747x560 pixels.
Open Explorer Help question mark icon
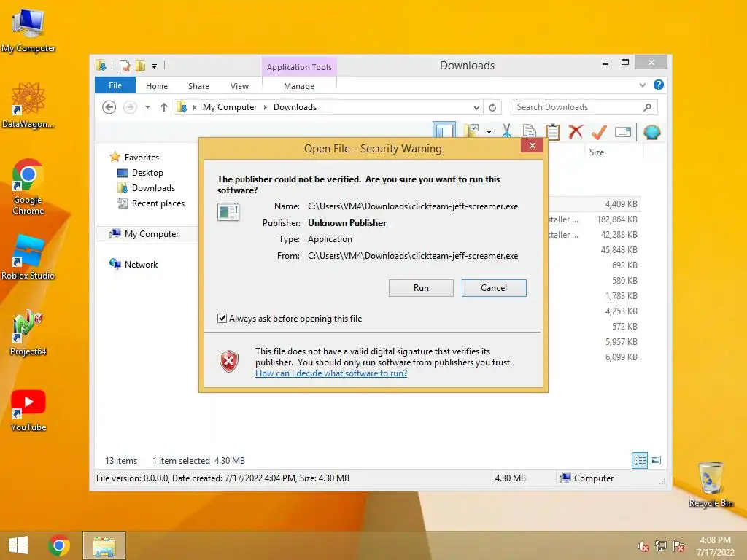[x=659, y=85]
